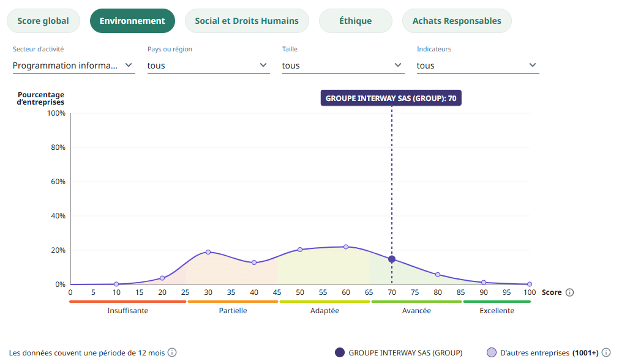This screenshot has height=364, width=619.
Task: Open the Taille filter dropdown
Action: pos(343,65)
